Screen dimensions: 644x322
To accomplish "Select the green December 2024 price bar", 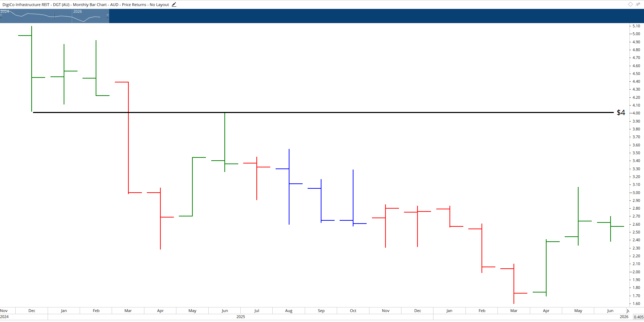I will click(x=32, y=69).
